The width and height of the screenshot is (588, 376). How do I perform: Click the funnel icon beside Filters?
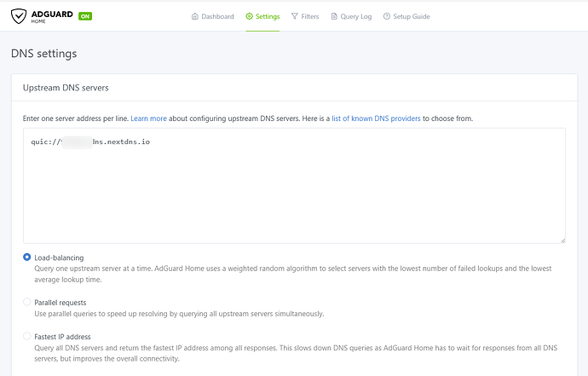295,16
